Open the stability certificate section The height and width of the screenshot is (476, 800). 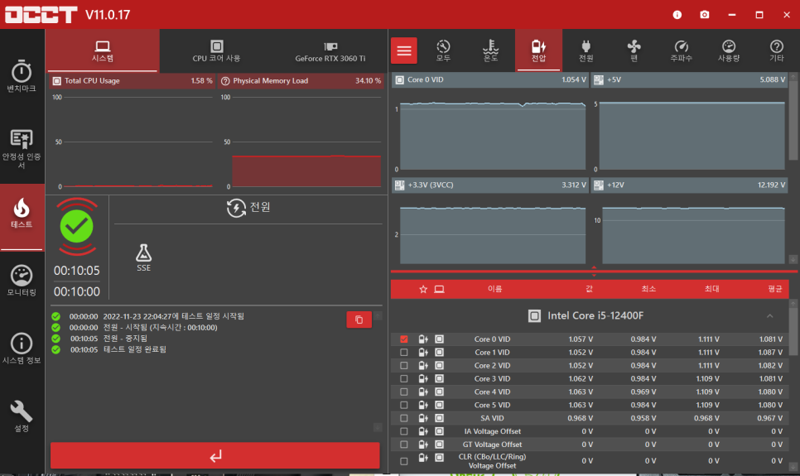tap(21, 148)
